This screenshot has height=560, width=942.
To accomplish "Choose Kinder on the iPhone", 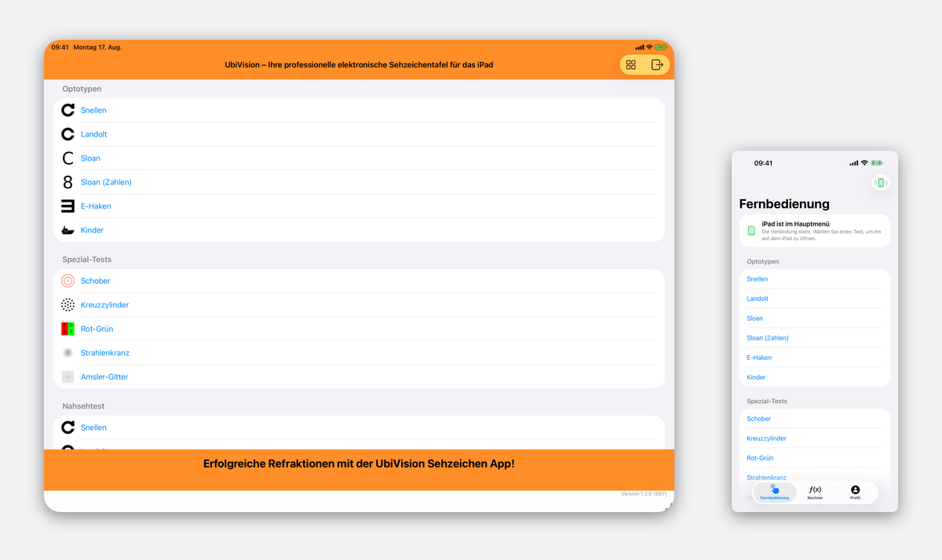I will 815,377.
